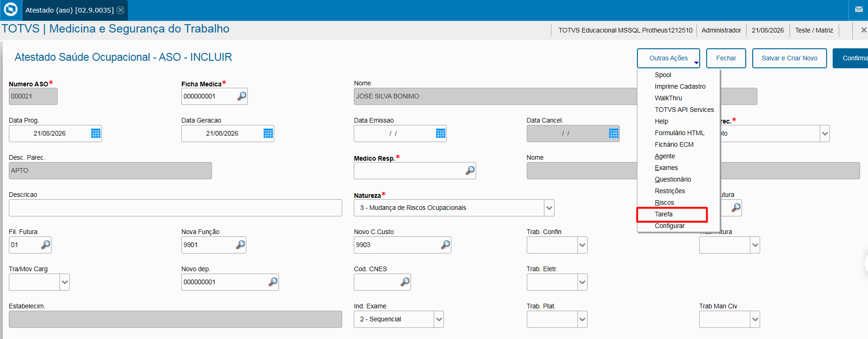Select Spool from Outras Ações menu

click(x=663, y=75)
